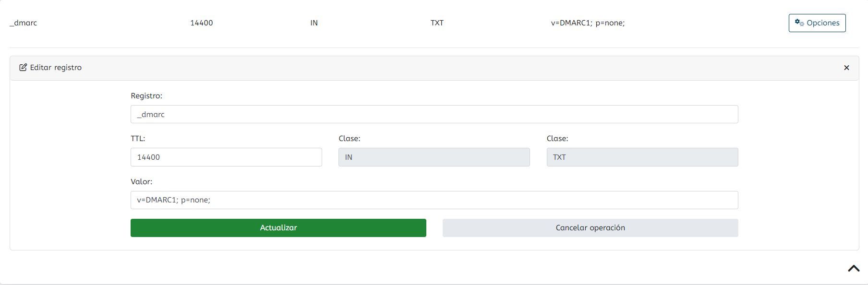Click the Actualizar button

click(278, 228)
